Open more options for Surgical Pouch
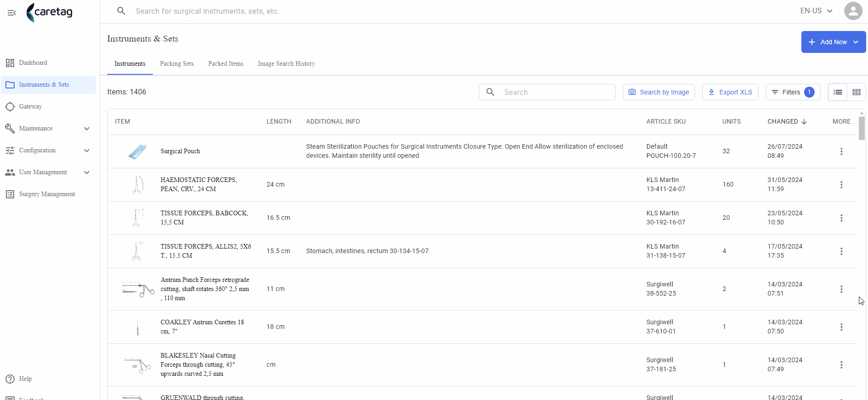Viewport: 868px width, 400px height. [x=842, y=151]
